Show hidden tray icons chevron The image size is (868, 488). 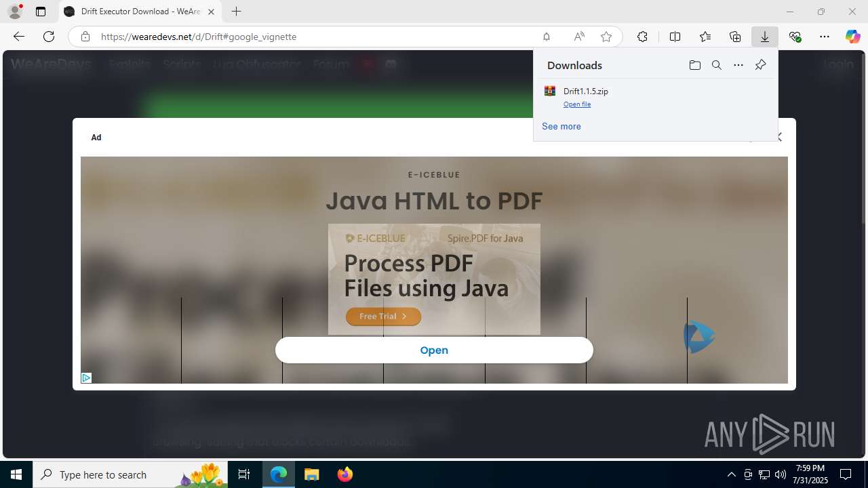pyautogui.click(x=731, y=474)
